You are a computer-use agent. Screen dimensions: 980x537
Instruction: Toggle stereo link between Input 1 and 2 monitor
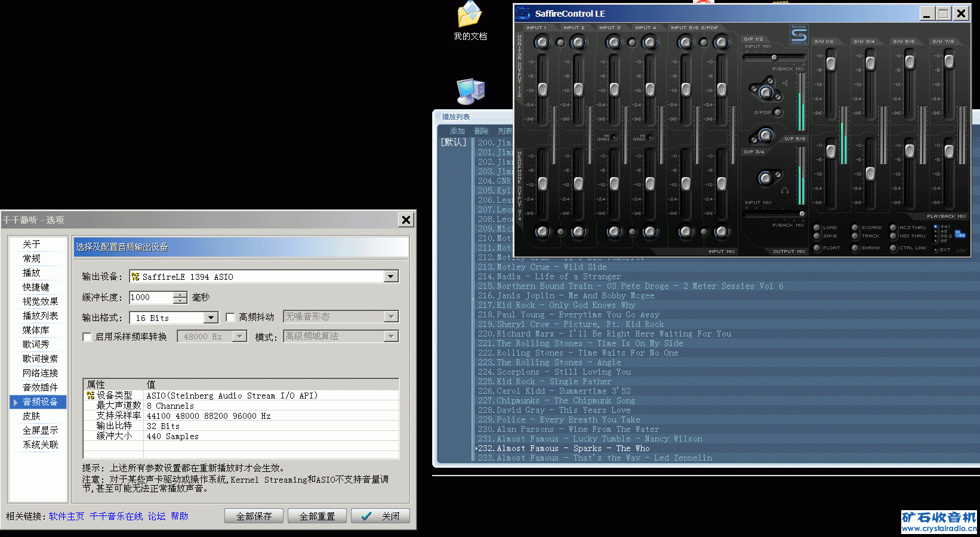560,42
